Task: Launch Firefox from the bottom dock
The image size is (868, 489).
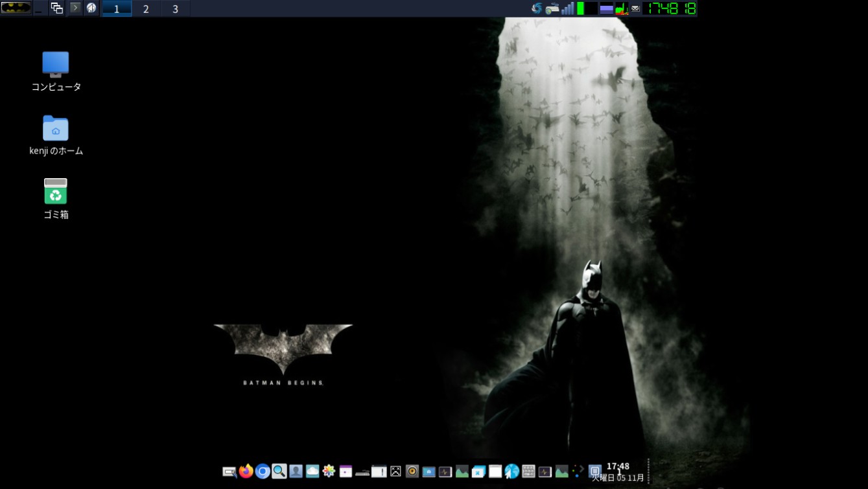Action: tap(246, 472)
